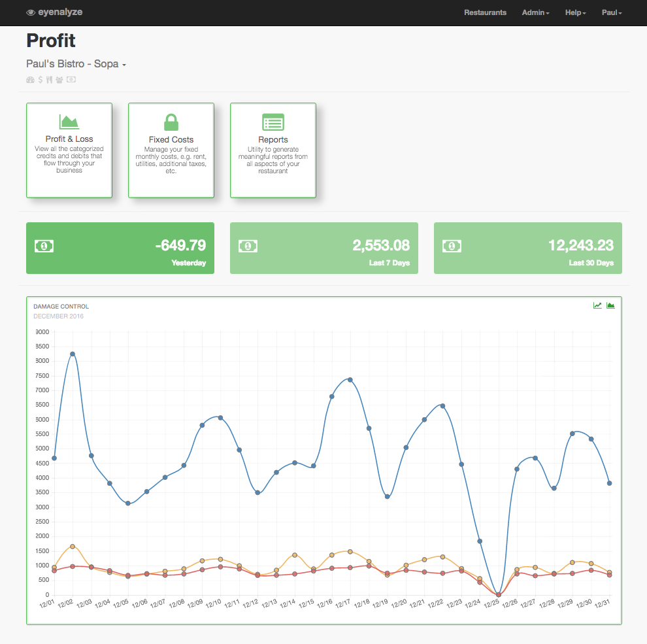Click the people group icon
The image size is (647, 644).
click(59, 79)
